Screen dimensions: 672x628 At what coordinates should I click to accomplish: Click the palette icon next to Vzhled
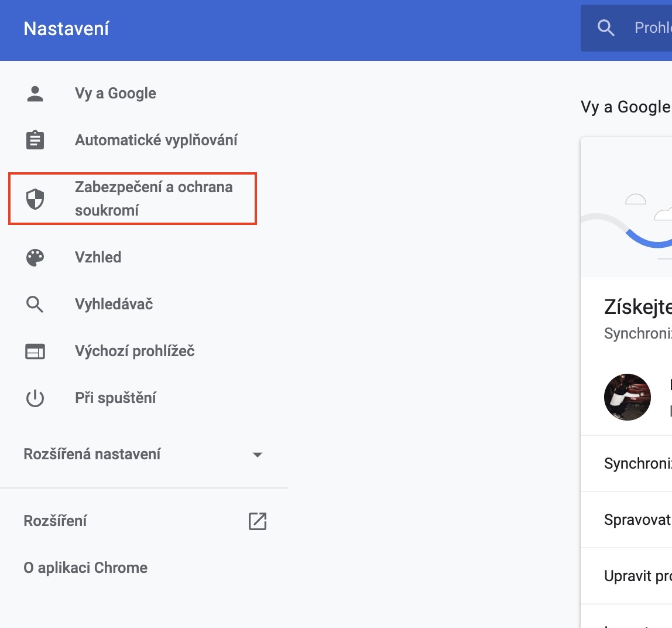(x=35, y=258)
